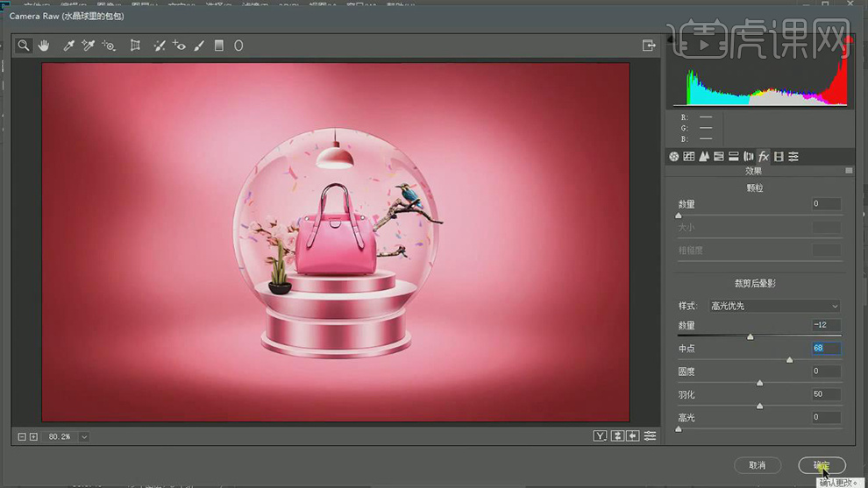
Task: Select the Red Eye Removal tool
Action: point(179,46)
